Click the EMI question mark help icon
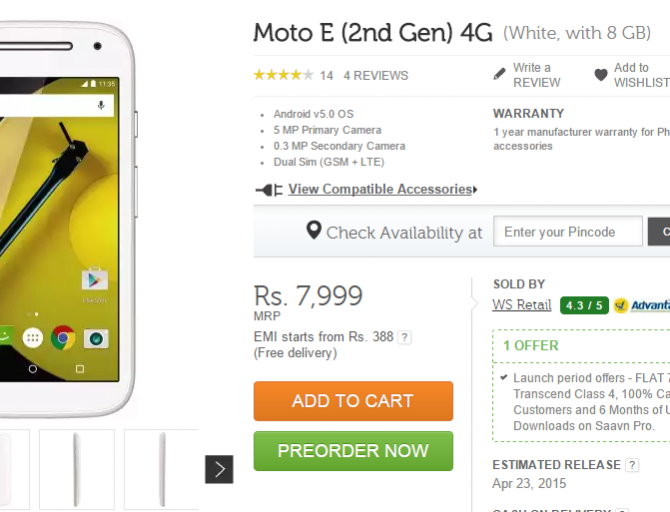 tap(405, 338)
